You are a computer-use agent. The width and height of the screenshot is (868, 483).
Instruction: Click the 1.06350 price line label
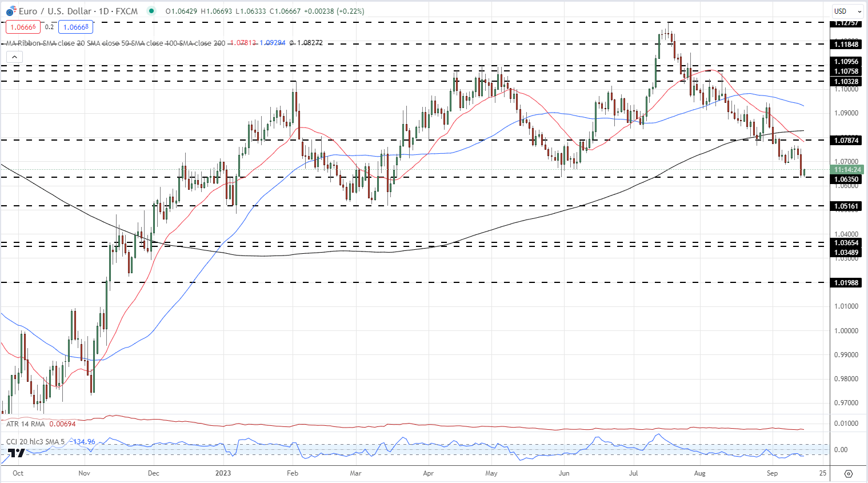pyautogui.click(x=846, y=179)
